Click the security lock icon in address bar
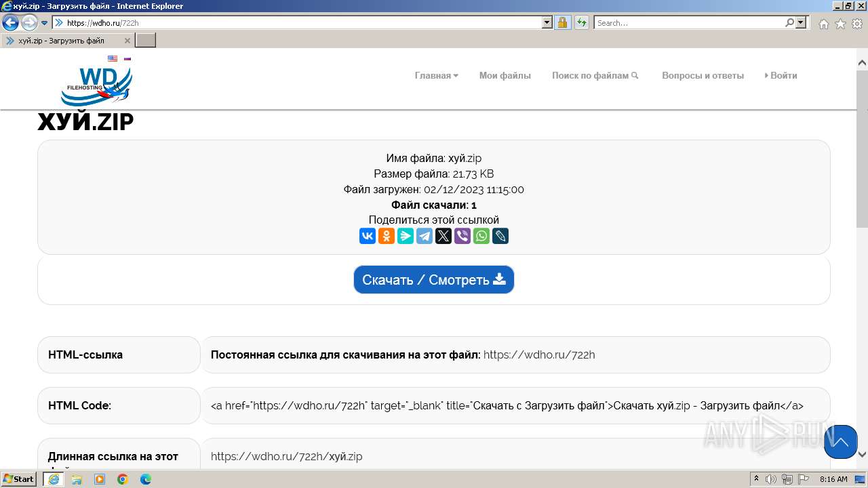The image size is (868, 488). tap(562, 22)
